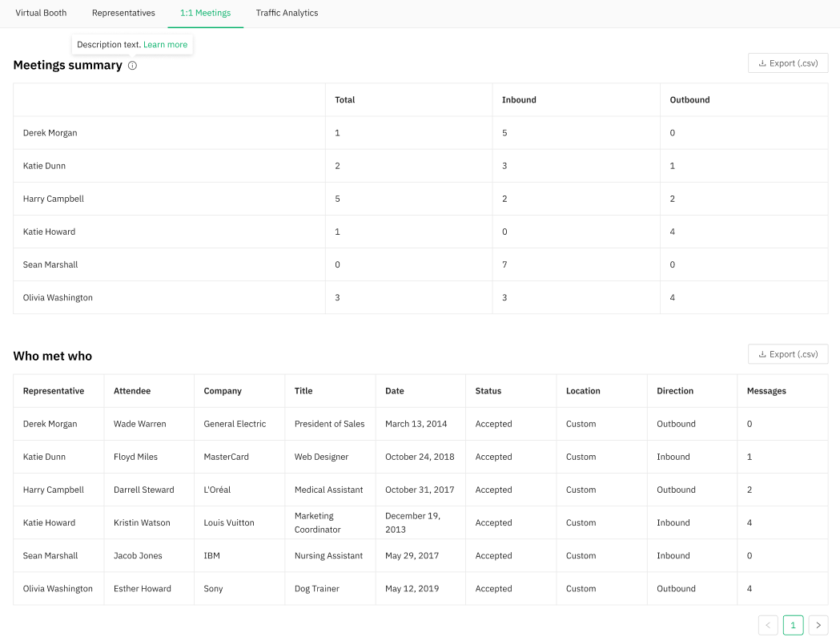Click the Nursing Assistant title cell
Screen dimensions: 840x641
click(x=328, y=556)
